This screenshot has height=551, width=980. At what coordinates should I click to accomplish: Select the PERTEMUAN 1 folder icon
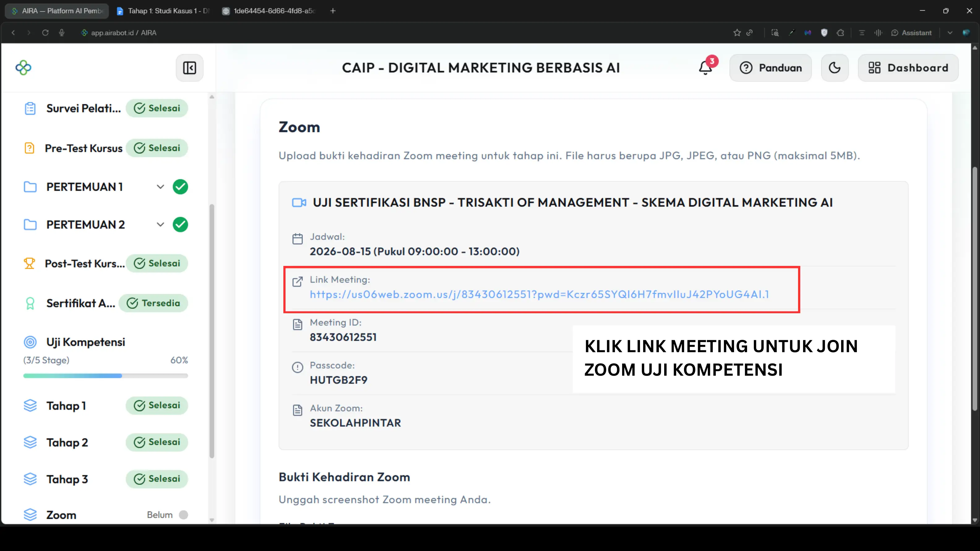click(30, 187)
